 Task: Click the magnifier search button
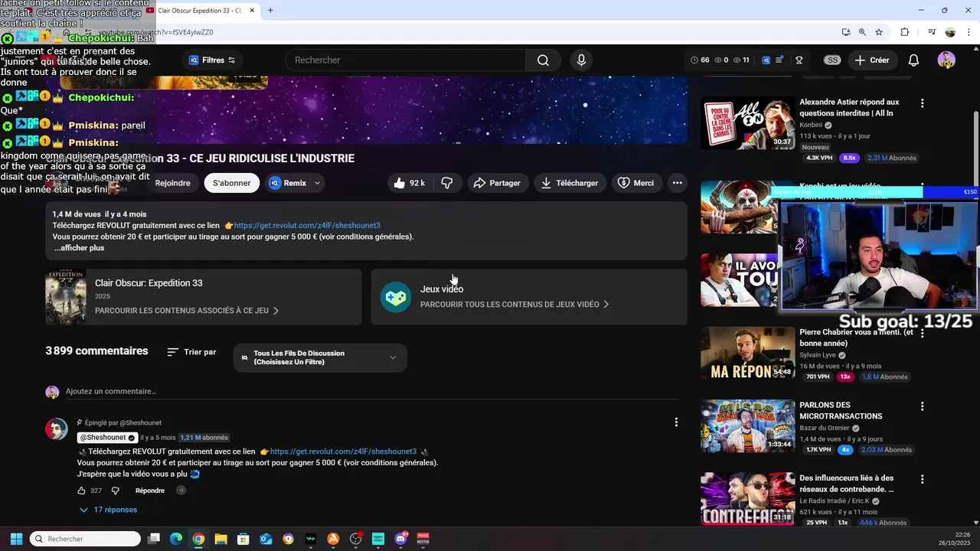[543, 60]
